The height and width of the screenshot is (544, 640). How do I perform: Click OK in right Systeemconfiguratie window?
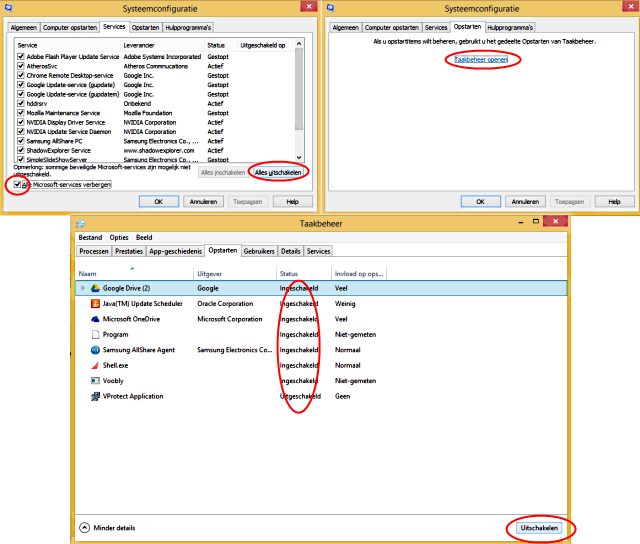point(480,202)
